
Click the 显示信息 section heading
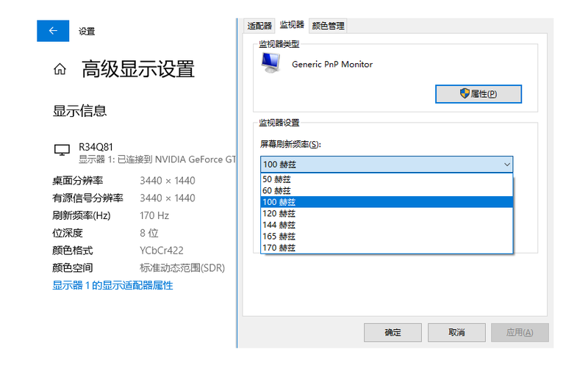(79, 111)
